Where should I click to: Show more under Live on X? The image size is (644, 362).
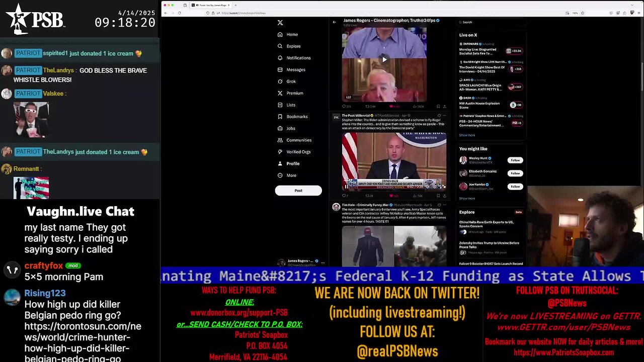click(467, 135)
